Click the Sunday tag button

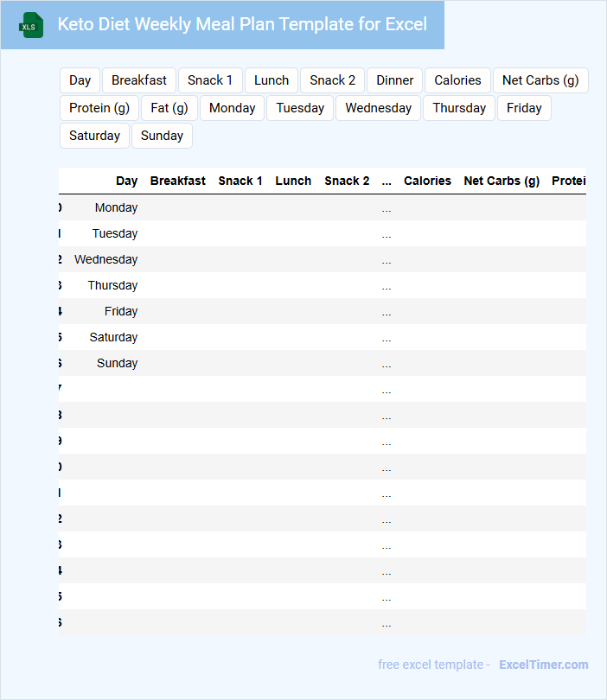point(163,136)
